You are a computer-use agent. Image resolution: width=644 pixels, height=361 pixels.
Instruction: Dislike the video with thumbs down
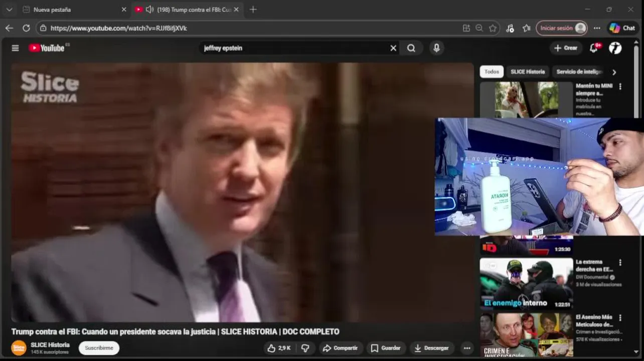click(x=305, y=348)
